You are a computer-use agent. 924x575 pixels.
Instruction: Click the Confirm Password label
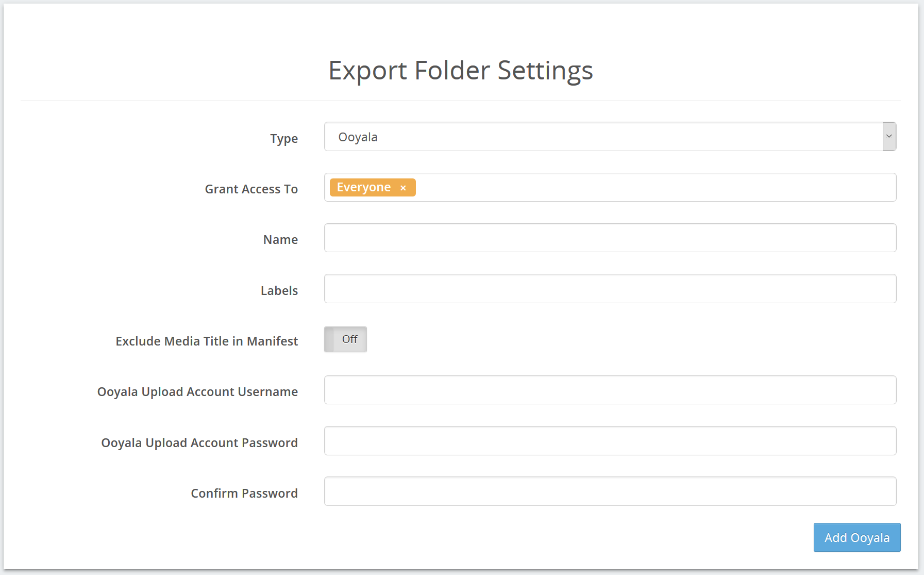point(244,494)
